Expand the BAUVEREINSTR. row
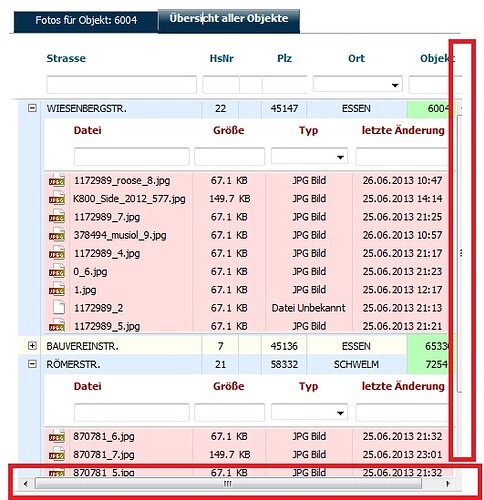The image size is (484, 500). pyautogui.click(x=32, y=346)
